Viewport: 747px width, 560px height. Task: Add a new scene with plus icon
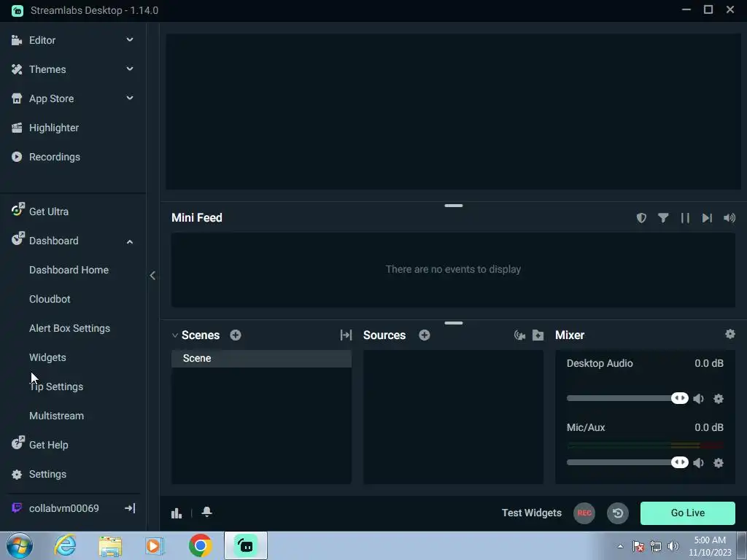coord(236,335)
